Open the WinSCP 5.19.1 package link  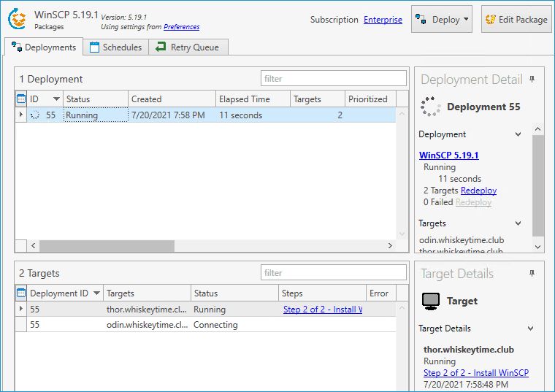click(x=449, y=155)
